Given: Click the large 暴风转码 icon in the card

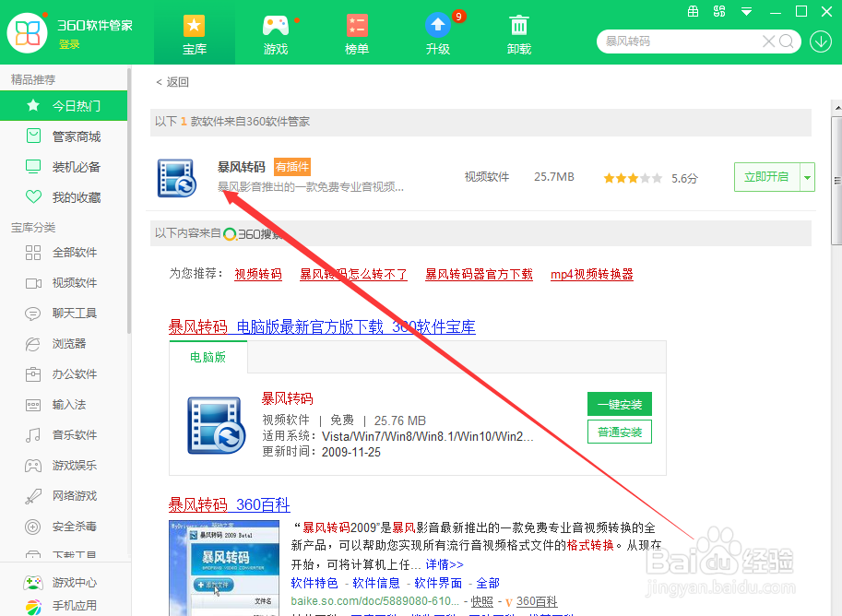Looking at the screenshot, I should point(217,426).
